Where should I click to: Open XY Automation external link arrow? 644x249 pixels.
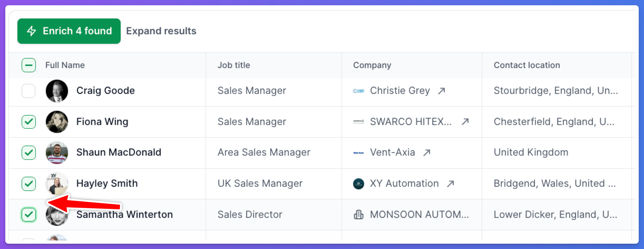[451, 184]
